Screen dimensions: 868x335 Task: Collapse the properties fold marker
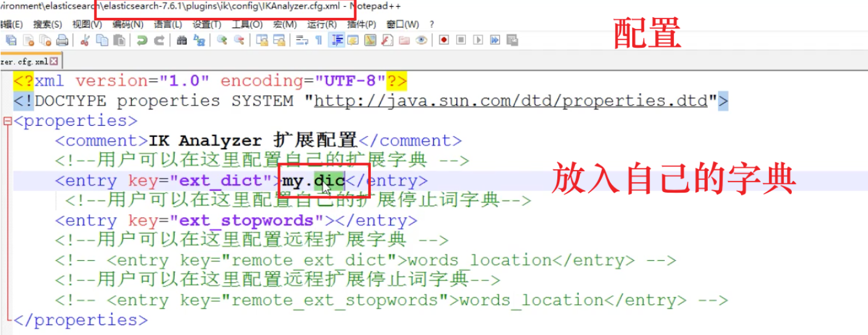[x=8, y=121]
